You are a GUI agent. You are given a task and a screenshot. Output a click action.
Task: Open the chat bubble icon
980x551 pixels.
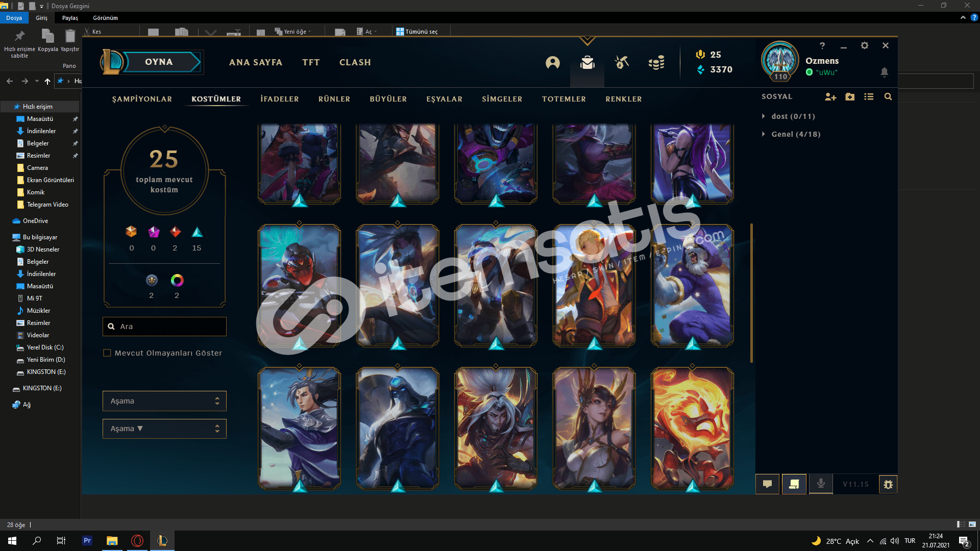click(767, 484)
